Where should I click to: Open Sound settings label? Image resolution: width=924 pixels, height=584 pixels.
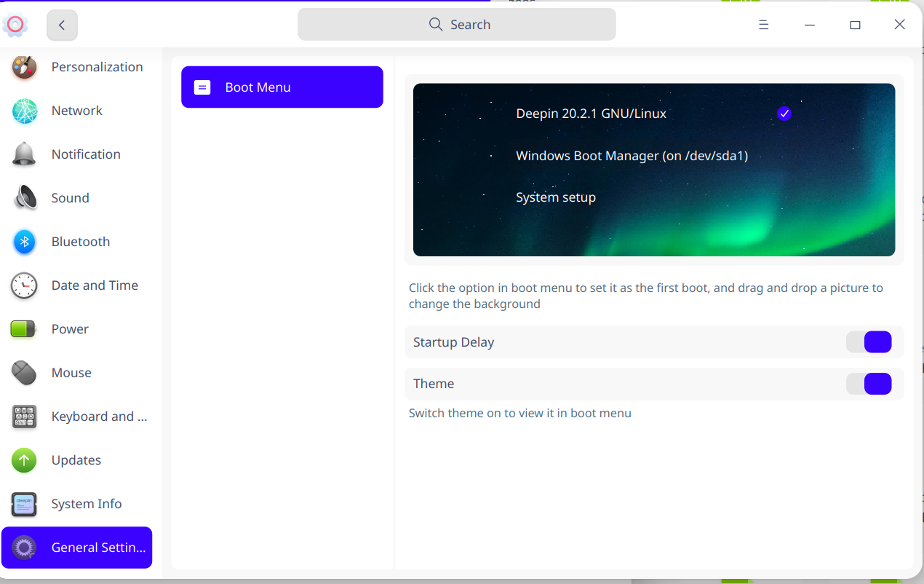[x=71, y=198]
